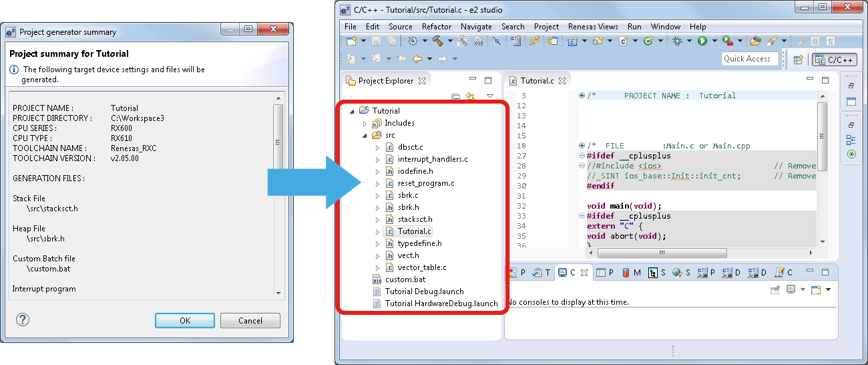Image resolution: width=868 pixels, height=365 pixels.
Task: Click the Open Console icon in console view
Action: click(816, 289)
